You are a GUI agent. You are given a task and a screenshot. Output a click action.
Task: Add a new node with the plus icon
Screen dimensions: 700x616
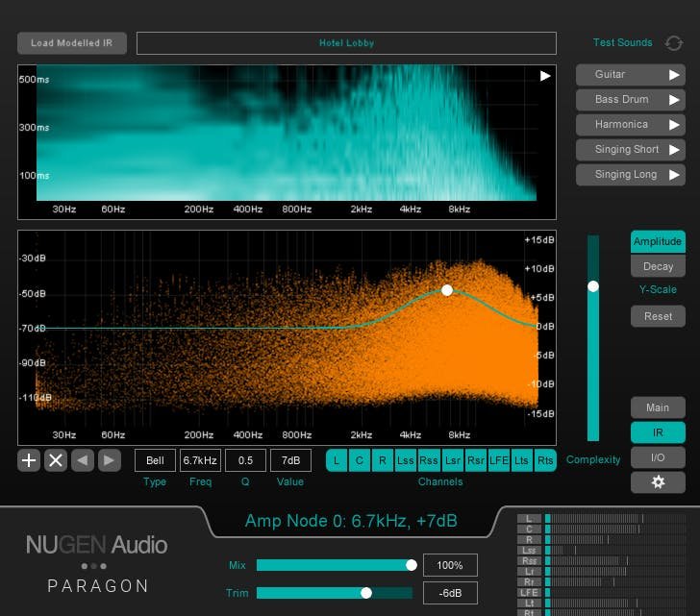tap(29, 460)
